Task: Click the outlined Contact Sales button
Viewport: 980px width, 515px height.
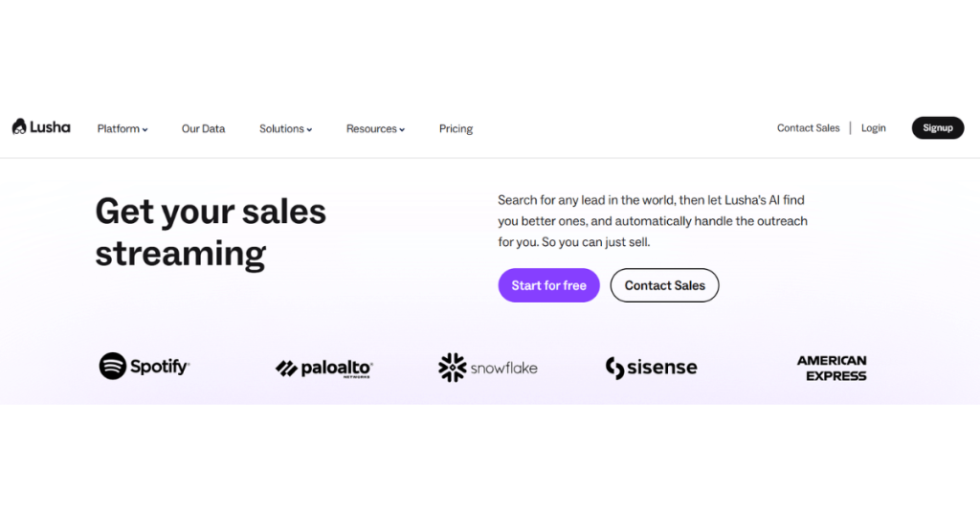Action: click(x=664, y=285)
